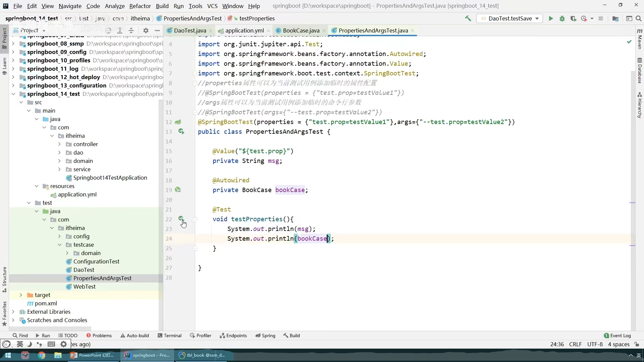Image resolution: width=644 pixels, height=362 pixels.
Task: Run with Coverage shield icon
Action: pyautogui.click(x=573, y=18)
